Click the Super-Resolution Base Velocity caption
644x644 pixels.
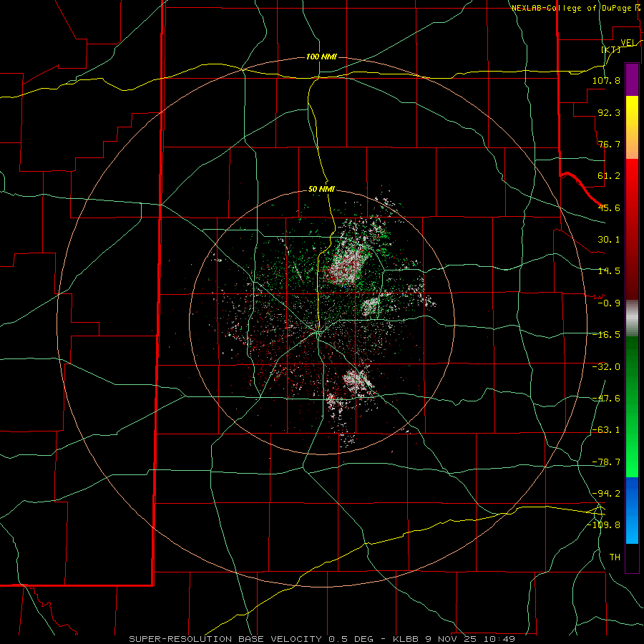coord(321,639)
